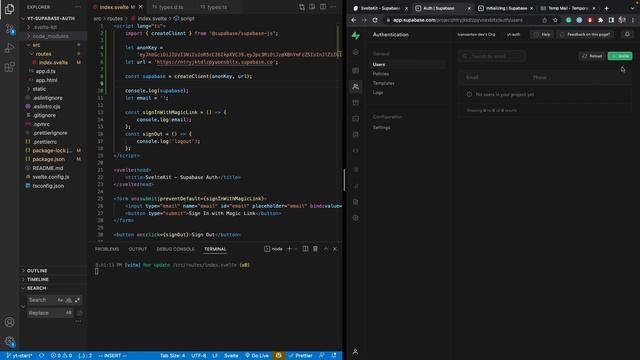Toggle search details ellipsis below Replace

[78, 322]
